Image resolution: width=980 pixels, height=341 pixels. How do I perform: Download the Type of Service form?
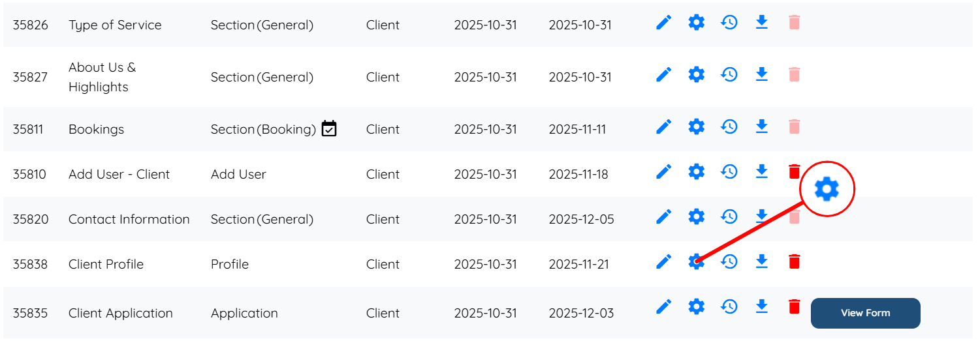[x=761, y=23]
